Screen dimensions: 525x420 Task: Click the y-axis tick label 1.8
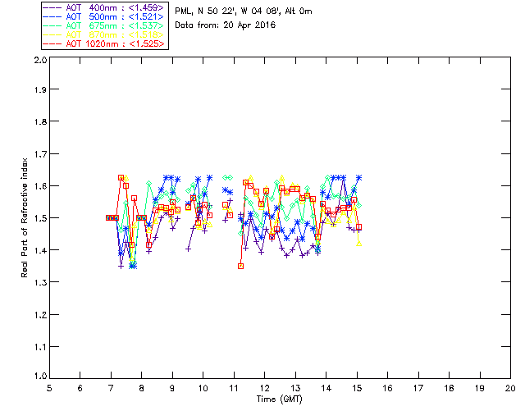click(40, 121)
